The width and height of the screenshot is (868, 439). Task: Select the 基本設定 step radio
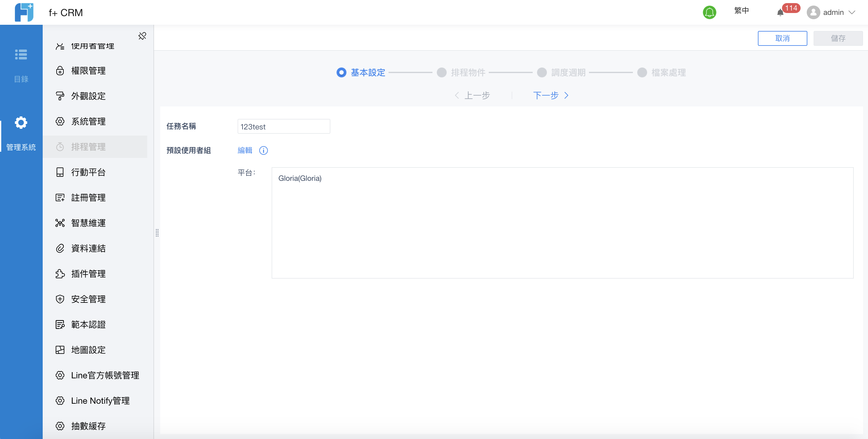341,72
